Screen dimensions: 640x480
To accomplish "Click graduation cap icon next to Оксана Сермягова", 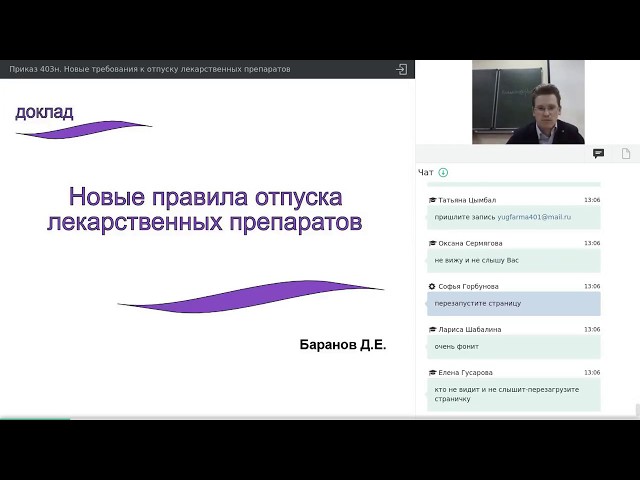I will 432,243.
